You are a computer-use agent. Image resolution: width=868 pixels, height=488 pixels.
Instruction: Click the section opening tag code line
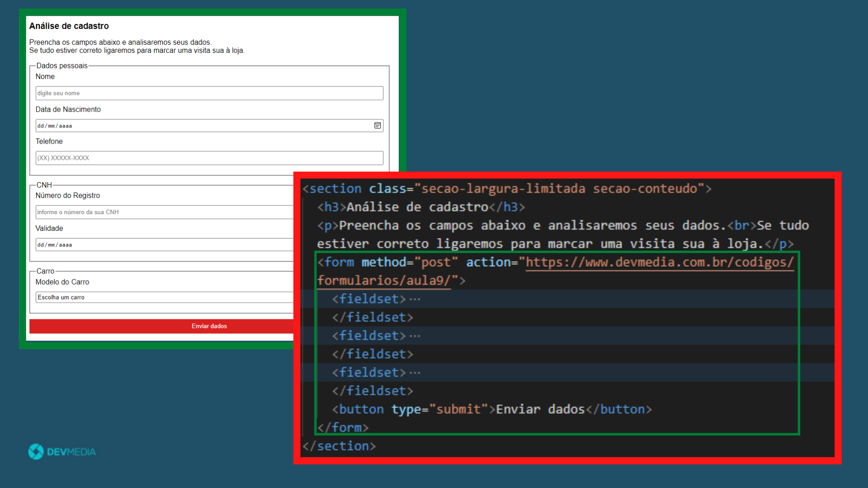pyautogui.click(x=506, y=188)
